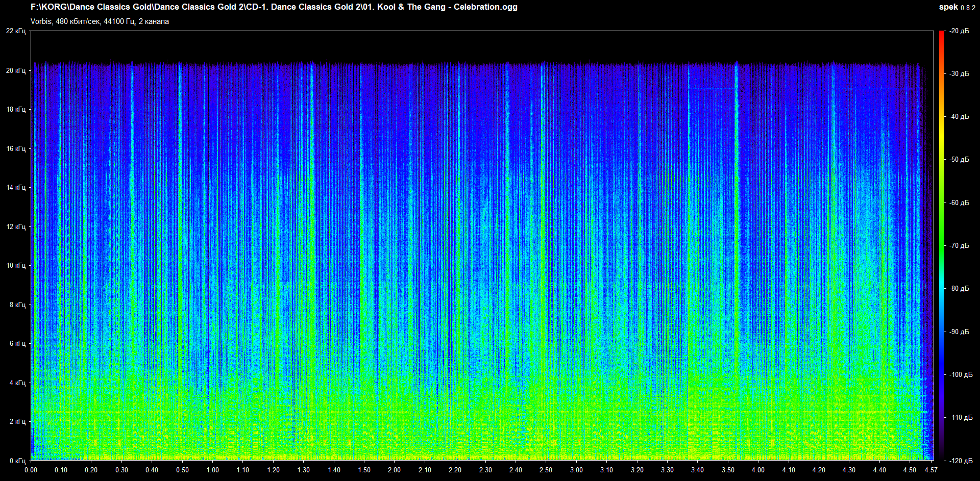Screen dimensions: 980x481
Task: Click the -20 дБ scale label
Action: pyautogui.click(x=959, y=31)
